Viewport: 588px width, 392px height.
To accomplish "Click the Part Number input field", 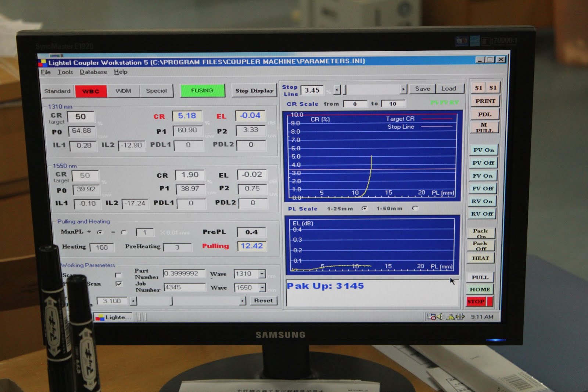I will (184, 274).
